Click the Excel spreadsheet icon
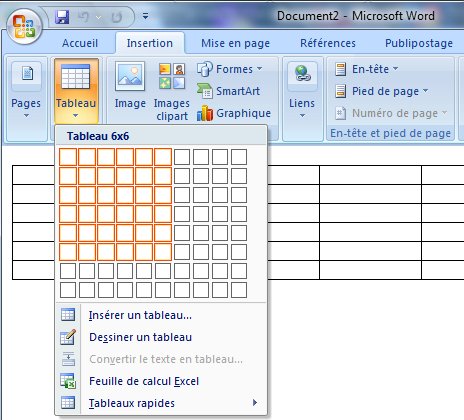The image size is (464, 420). (x=68, y=381)
